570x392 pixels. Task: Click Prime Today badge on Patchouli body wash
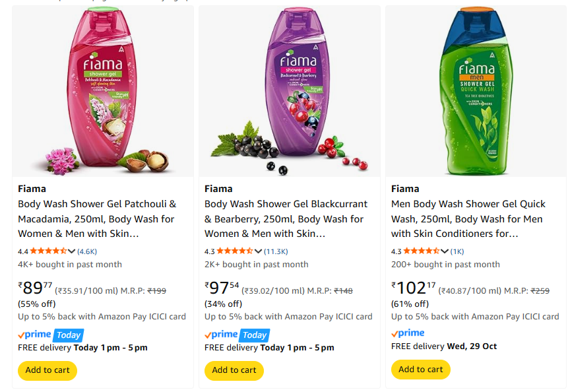click(x=50, y=335)
